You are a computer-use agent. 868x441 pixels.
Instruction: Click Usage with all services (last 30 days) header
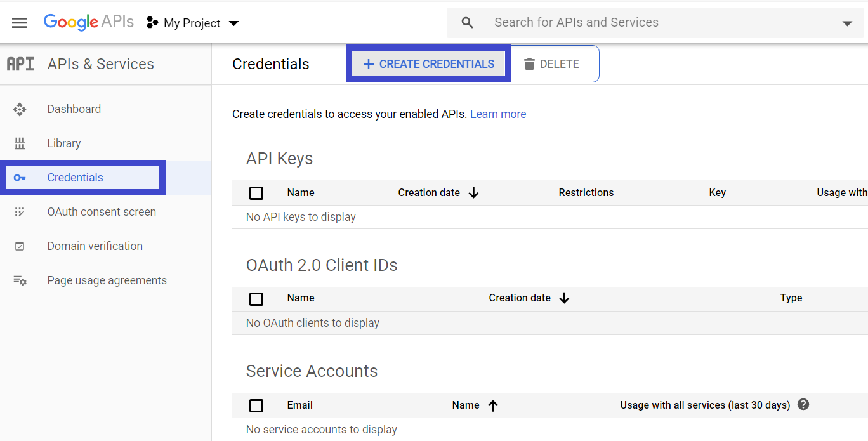pos(705,405)
